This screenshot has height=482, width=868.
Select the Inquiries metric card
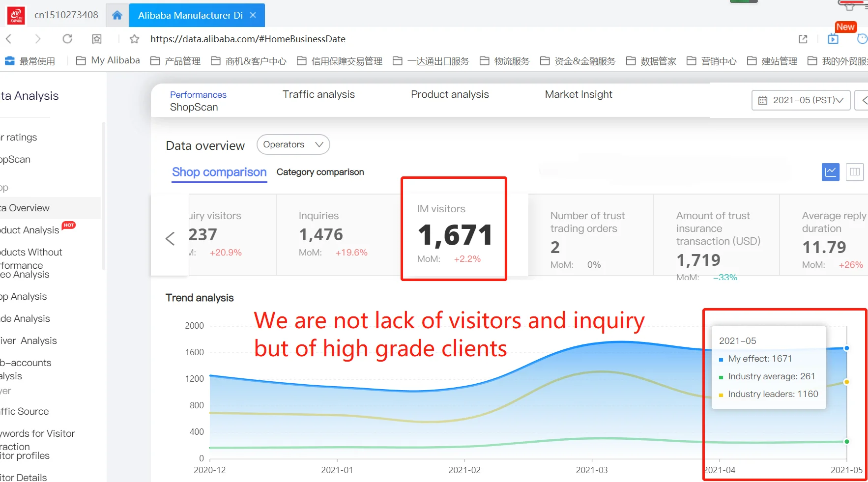[x=338, y=234]
